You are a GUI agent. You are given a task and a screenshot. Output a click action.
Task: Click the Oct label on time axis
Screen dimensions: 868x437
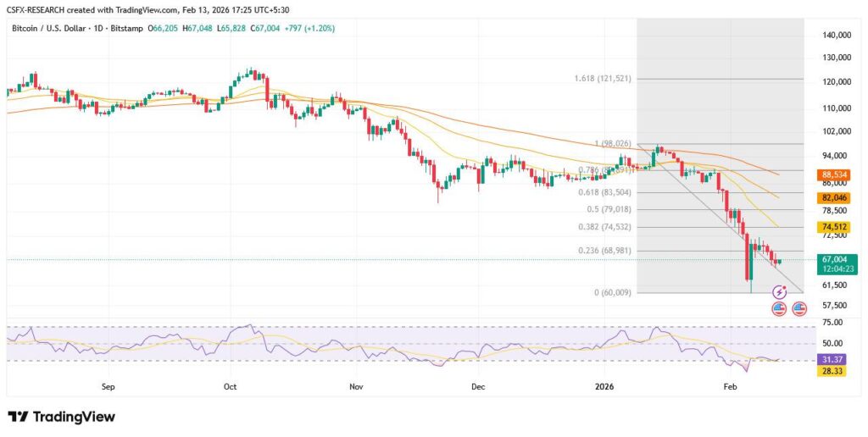point(230,385)
